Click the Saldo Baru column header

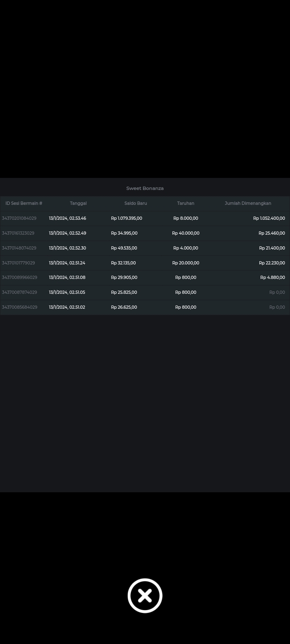(x=135, y=203)
